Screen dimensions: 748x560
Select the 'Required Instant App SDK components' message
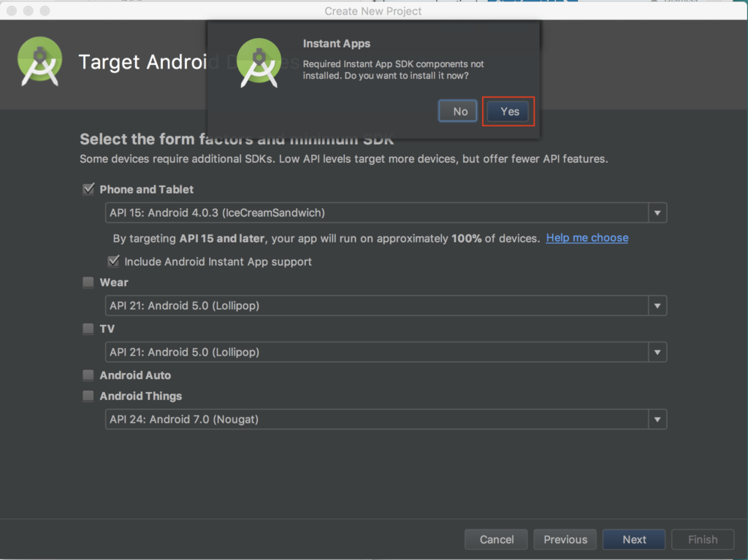click(x=393, y=69)
